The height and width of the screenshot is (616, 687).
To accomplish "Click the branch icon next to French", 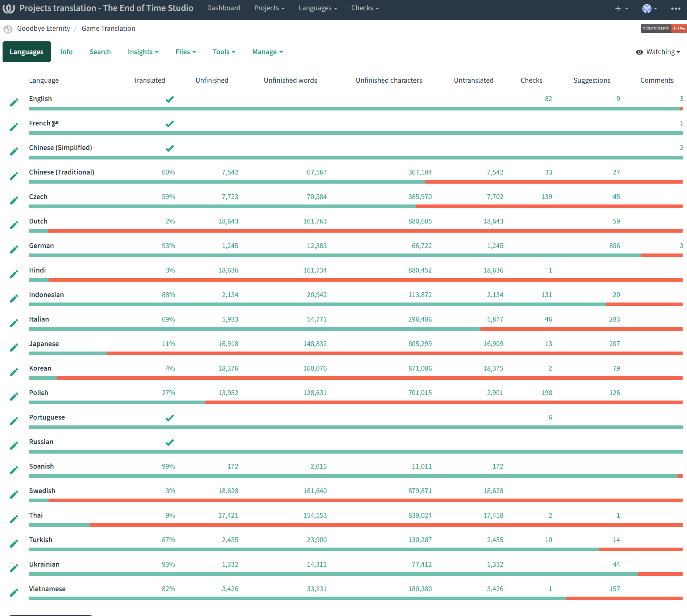I will point(55,124).
